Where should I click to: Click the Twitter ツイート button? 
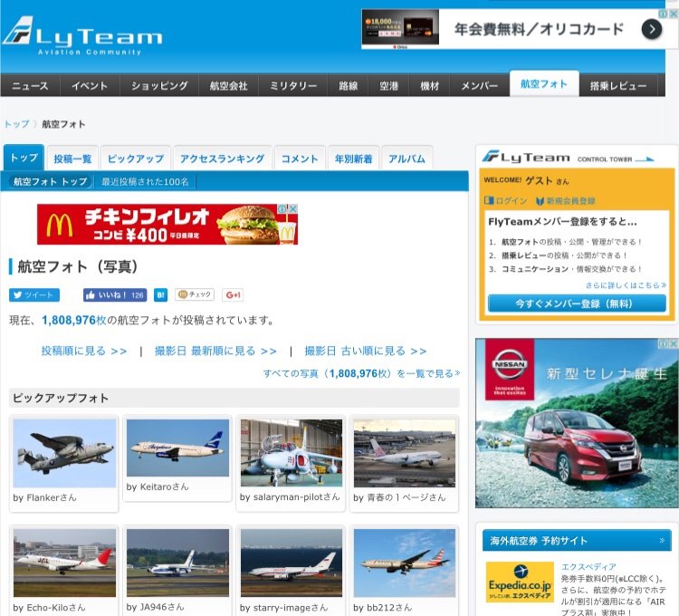(34, 295)
